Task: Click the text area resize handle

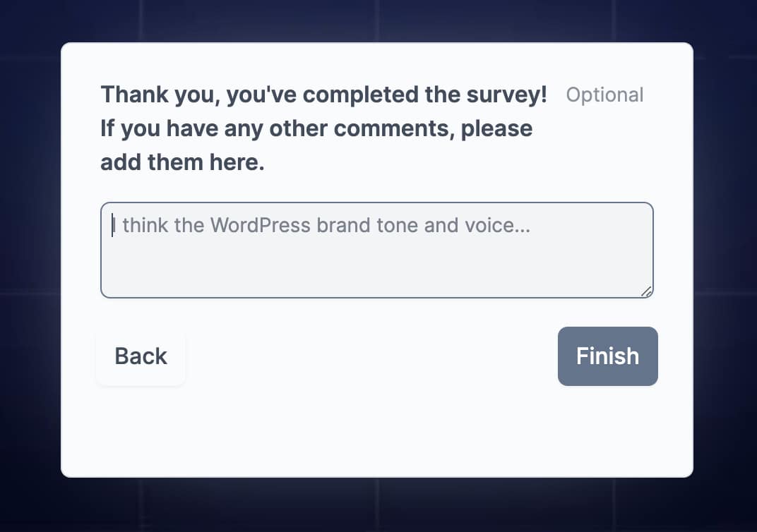Action: (646, 291)
